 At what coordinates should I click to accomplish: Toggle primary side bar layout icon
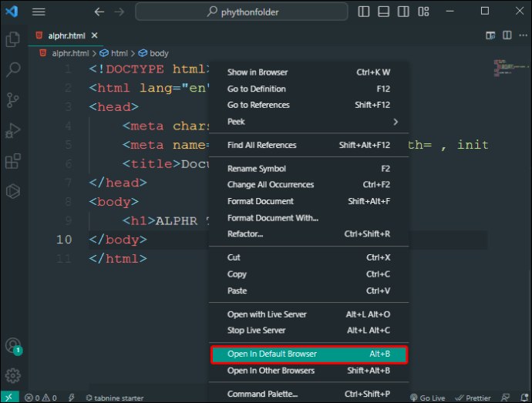364,12
